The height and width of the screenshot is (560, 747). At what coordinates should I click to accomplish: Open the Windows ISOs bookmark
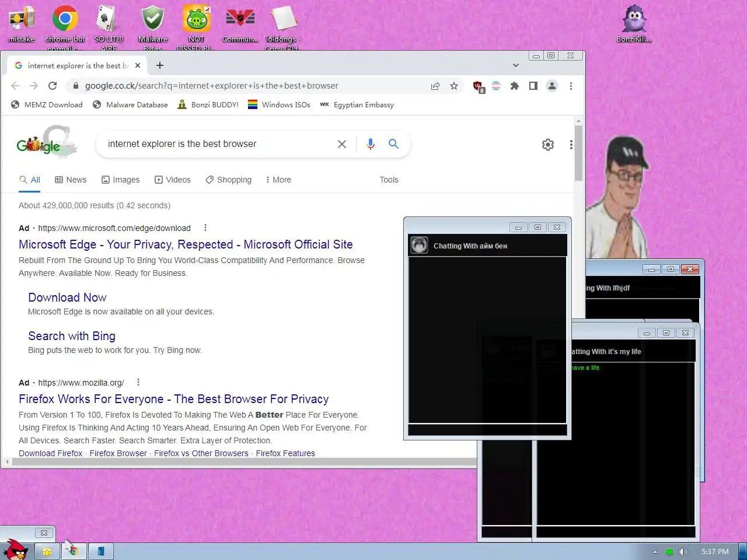pyautogui.click(x=279, y=105)
